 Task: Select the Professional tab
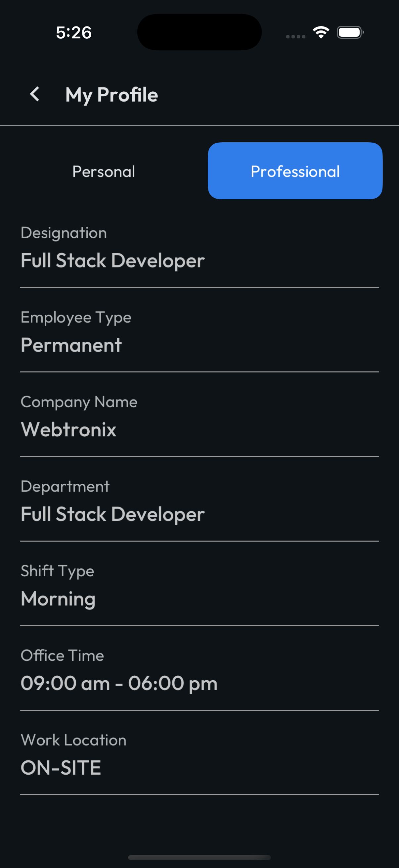pyautogui.click(x=295, y=171)
